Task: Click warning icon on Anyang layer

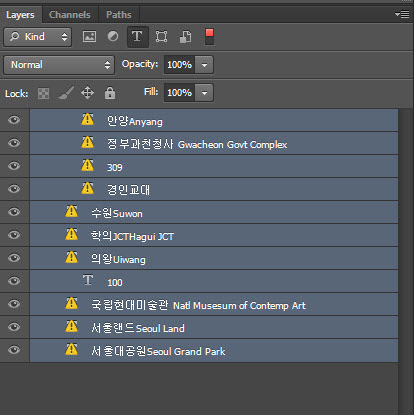Action: point(88,120)
